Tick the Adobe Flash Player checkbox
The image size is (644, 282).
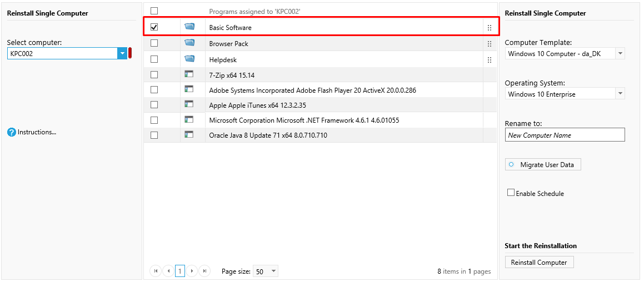click(154, 90)
